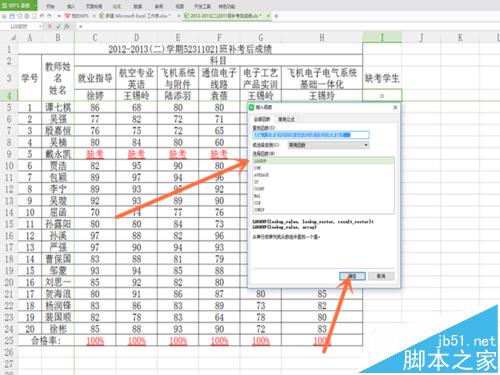The image size is (500, 375).
Task: Expand the quick access toolbar dropdown arrow
Action: pyautogui.click(x=59, y=16)
